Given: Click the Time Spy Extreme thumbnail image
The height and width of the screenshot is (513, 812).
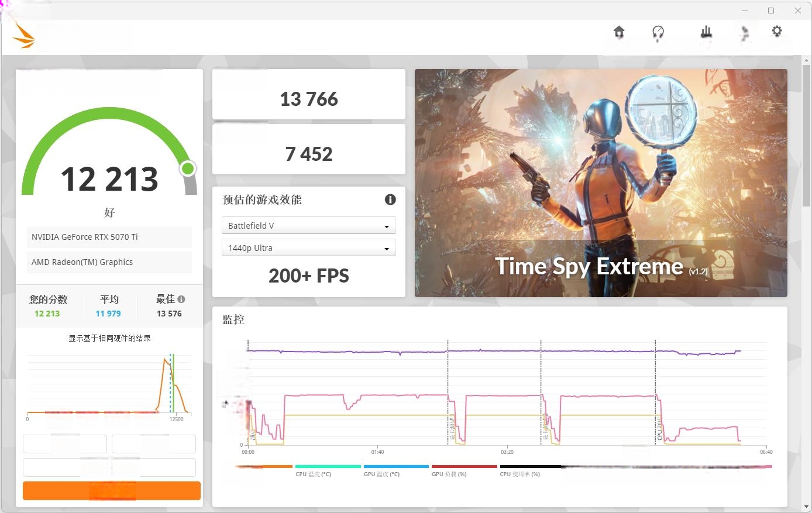Looking at the screenshot, I should coord(601,183).
